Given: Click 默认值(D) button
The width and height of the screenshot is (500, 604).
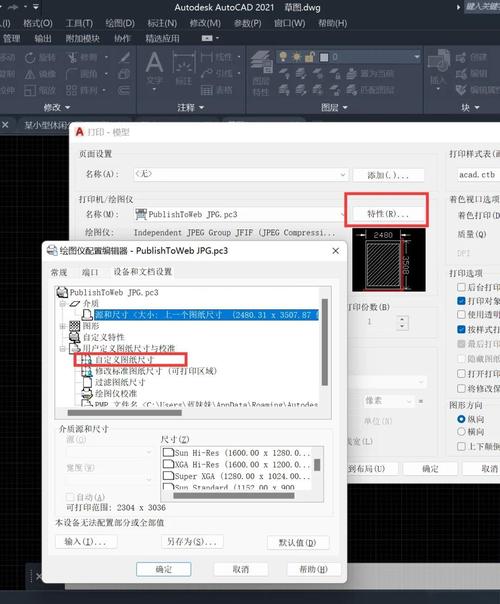Looking at the screenshot, I should (298, 542).
